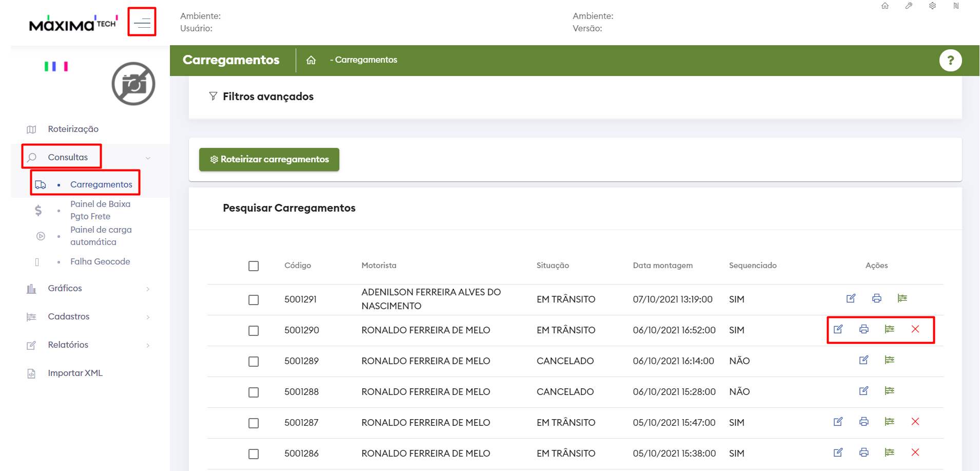980x471 pixels.
Task: Open Filtros avançados panel
Action: click(267, 97)
